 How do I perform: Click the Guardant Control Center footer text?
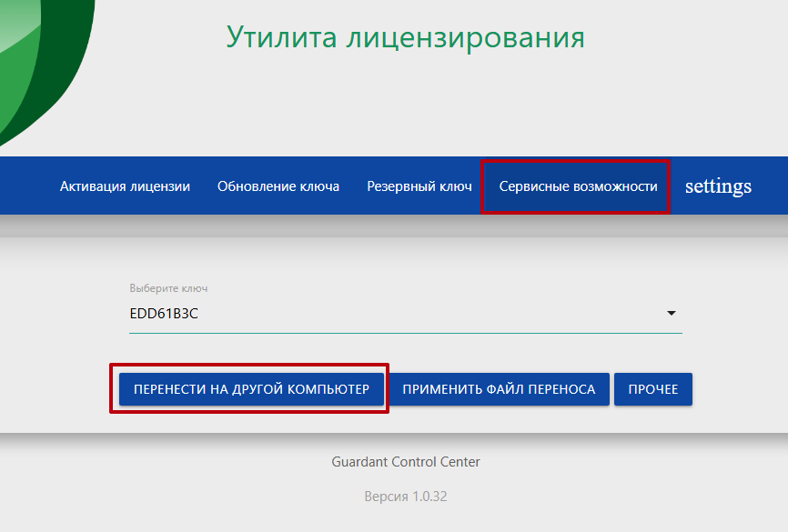tap(406, 462)
